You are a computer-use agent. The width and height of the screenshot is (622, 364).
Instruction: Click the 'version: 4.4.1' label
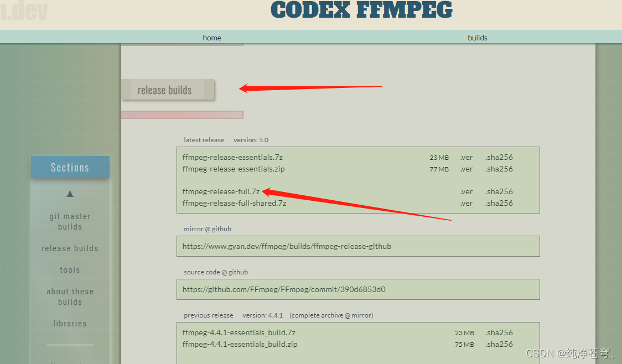[x=263, y=315]
